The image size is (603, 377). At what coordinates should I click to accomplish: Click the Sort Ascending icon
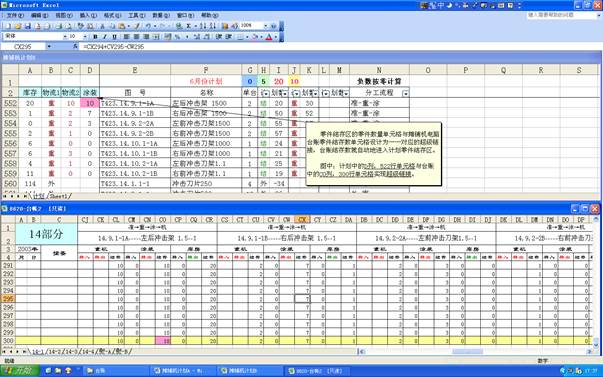[203, 26]
